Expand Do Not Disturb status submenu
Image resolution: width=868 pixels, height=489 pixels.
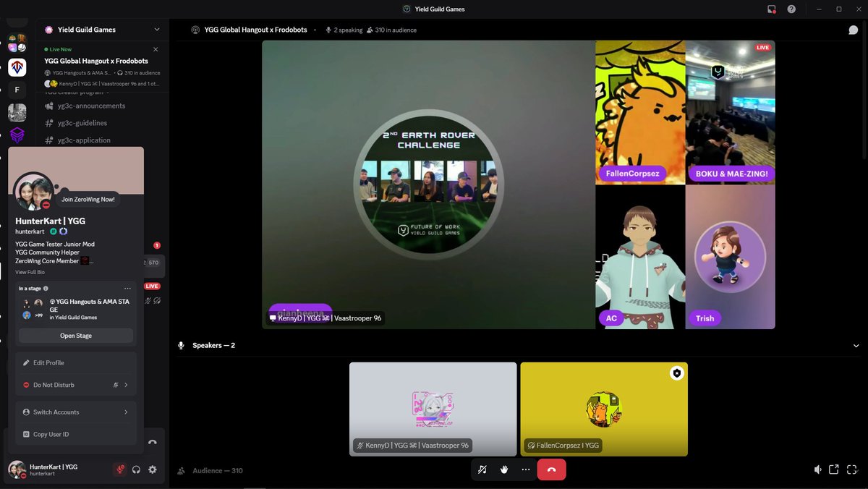pyautogui.click(x=126, y=385)
